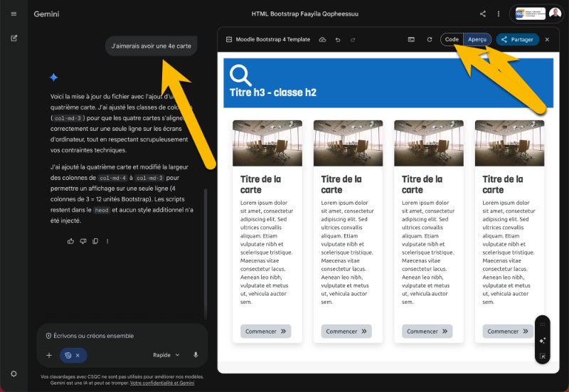Click the drag handle on floating toolbar
Viewport: 569px width, 392px height.
click(x=543, y=324)
